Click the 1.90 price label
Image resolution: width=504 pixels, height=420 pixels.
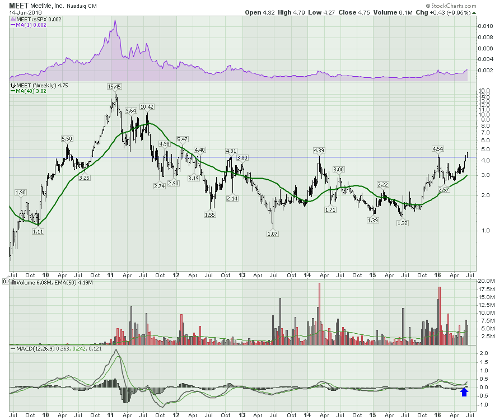click(20, 193)
